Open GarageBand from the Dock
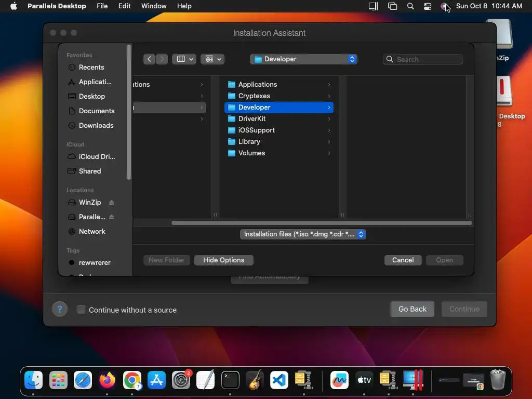 pyautogui.click(x=255, y=380)
